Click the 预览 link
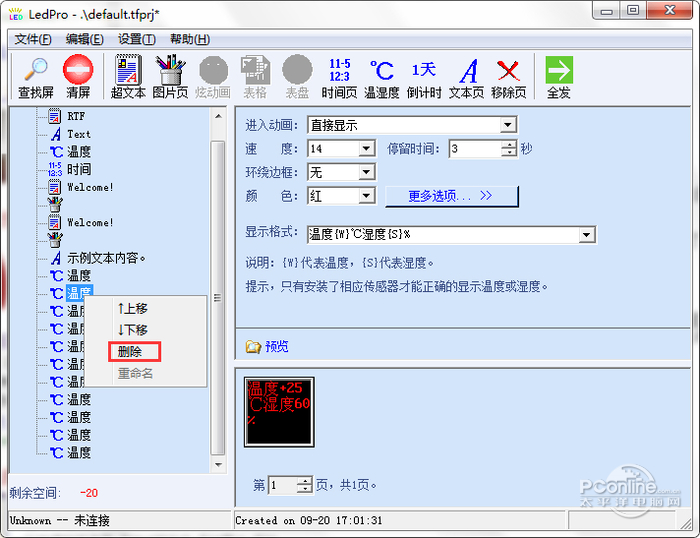The width and height of the screenshot is (700, 538). coord(277,346)
